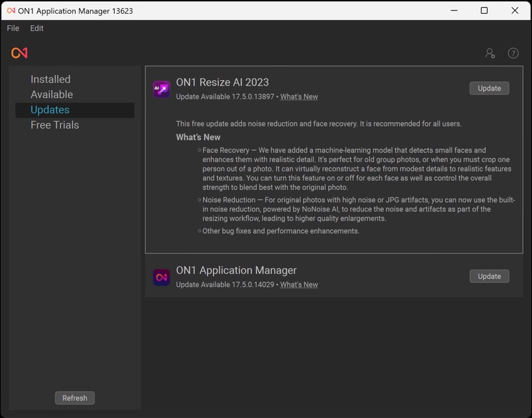The image size is (532, 418).
Task: Open the help question mark icon
Action: (513, 53)
